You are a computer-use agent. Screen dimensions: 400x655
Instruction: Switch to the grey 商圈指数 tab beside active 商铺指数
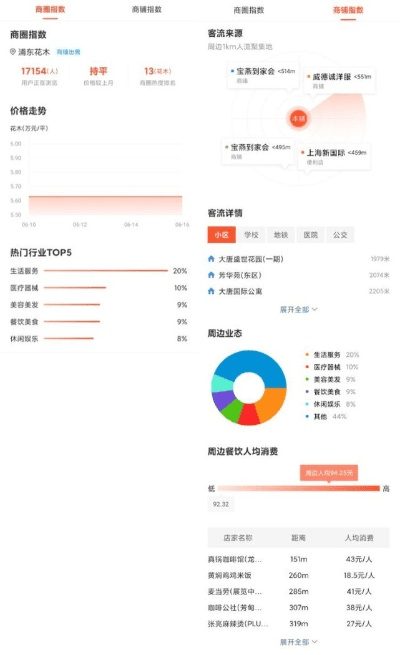[248, 10]
